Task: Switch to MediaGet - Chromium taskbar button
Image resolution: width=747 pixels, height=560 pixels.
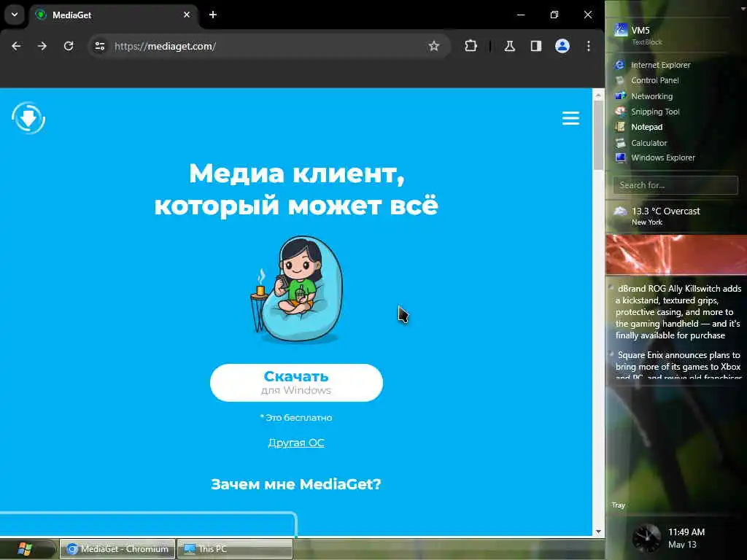Action: coord(117,549)
